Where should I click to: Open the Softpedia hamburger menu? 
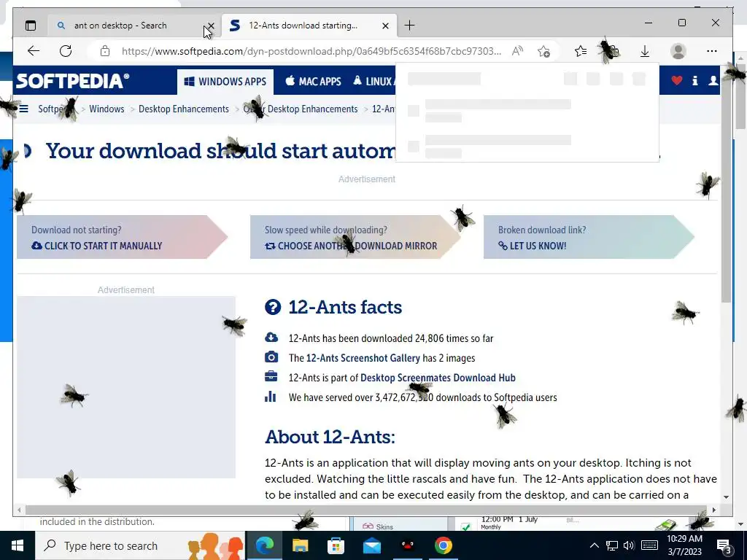[x=23, y=109]
